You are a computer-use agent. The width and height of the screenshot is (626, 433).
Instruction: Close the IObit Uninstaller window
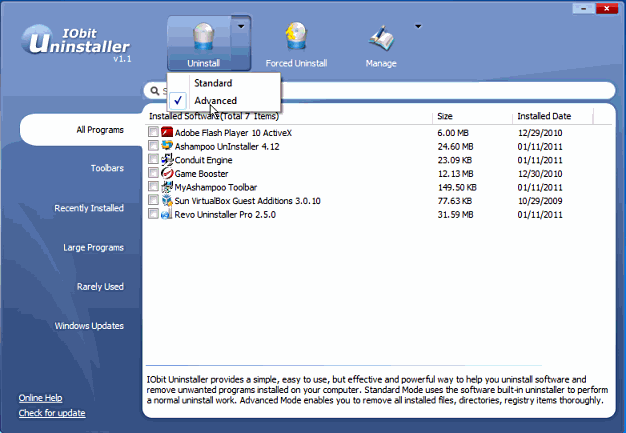tap(606, 8)
